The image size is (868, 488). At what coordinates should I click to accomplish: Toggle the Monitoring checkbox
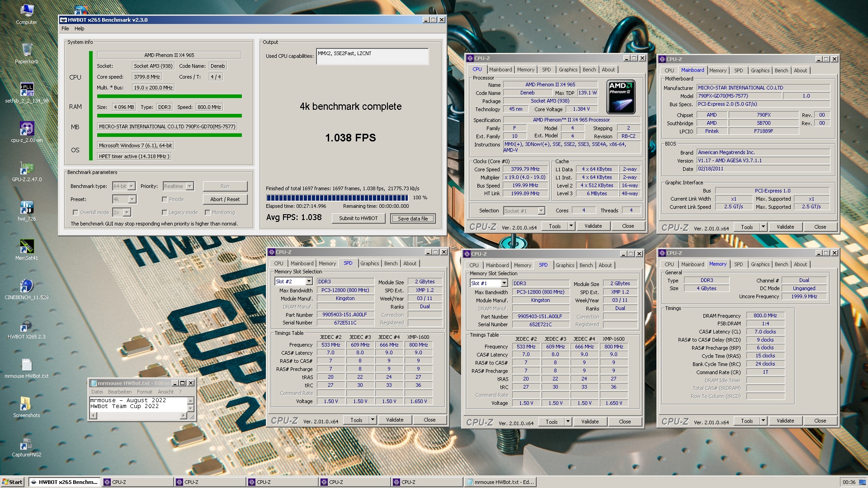click(208, 212)
